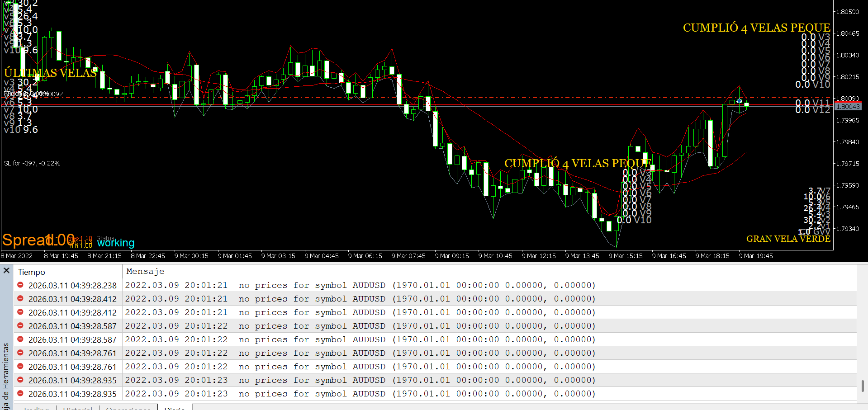868x410 pixels.
Task: Click time axis label 9 Mar 15:15
Action: tap(626, 256)
